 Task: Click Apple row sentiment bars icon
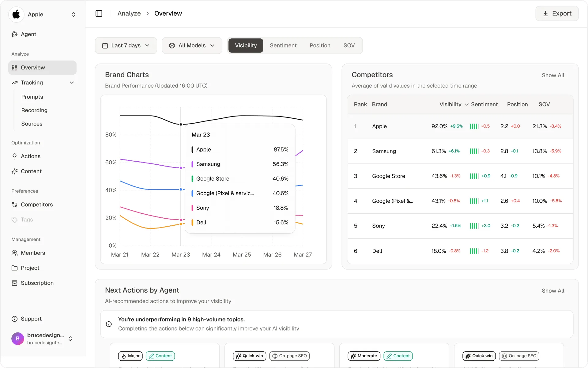474,126
